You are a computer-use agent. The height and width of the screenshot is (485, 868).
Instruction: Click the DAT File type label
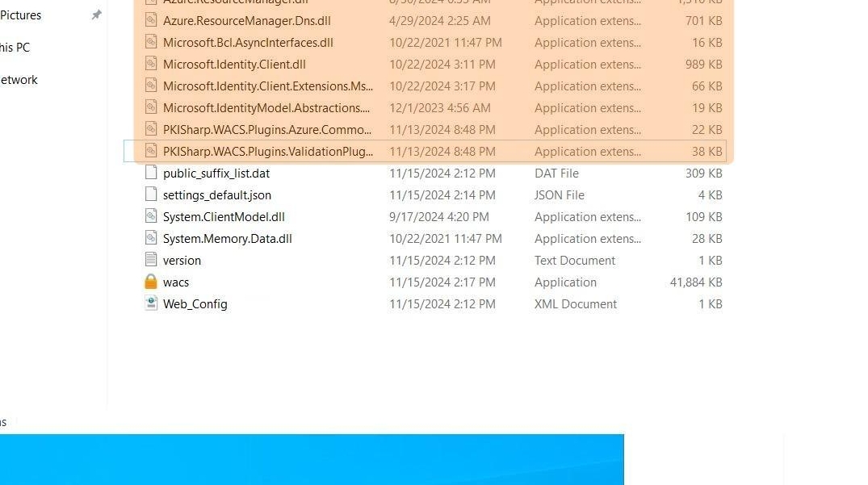[556, 174]
